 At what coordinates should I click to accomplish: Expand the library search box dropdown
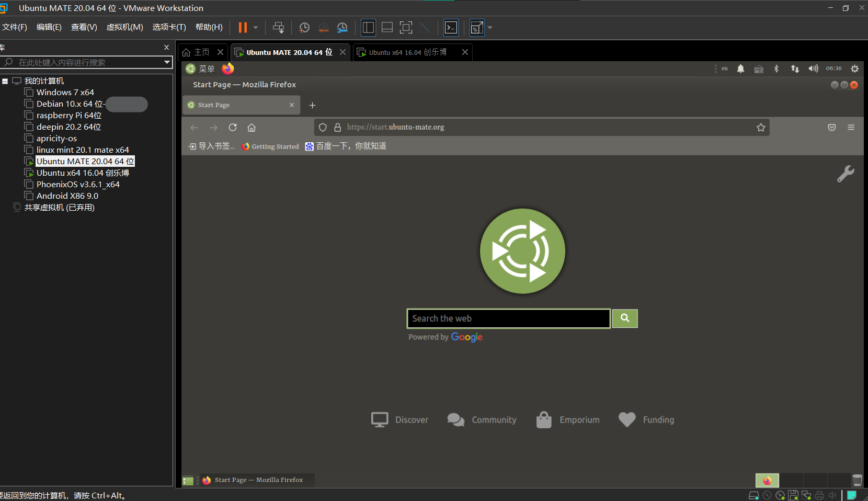click(x=167, y=62)
